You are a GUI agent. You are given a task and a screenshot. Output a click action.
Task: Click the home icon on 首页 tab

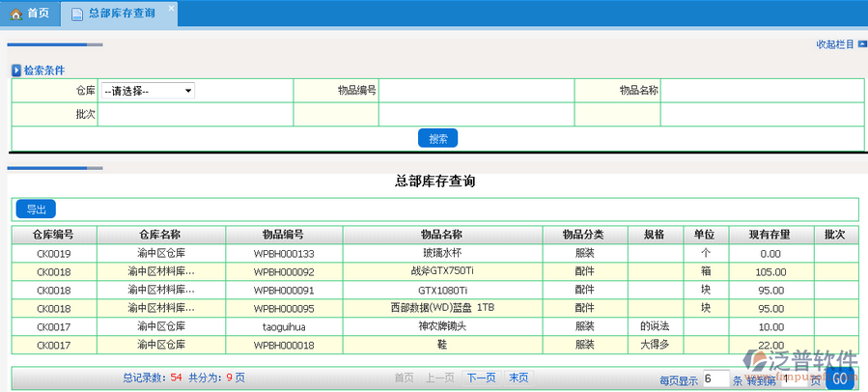15,14
